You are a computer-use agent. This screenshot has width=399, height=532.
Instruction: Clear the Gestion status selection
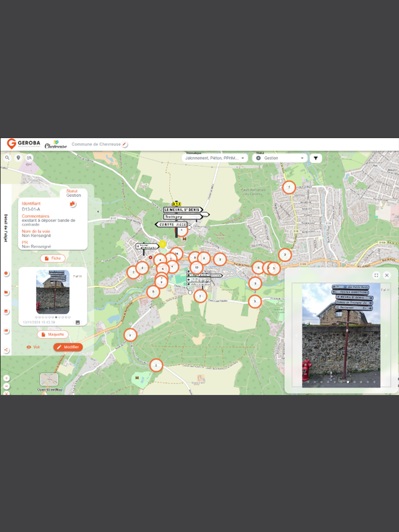[x=258, y=158]
